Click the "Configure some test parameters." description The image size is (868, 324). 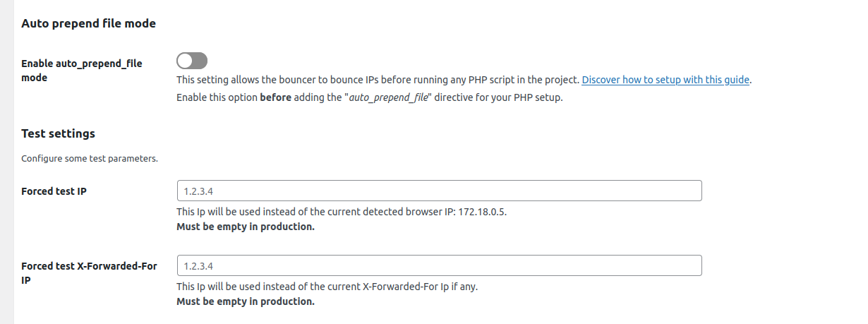(90, 159)
